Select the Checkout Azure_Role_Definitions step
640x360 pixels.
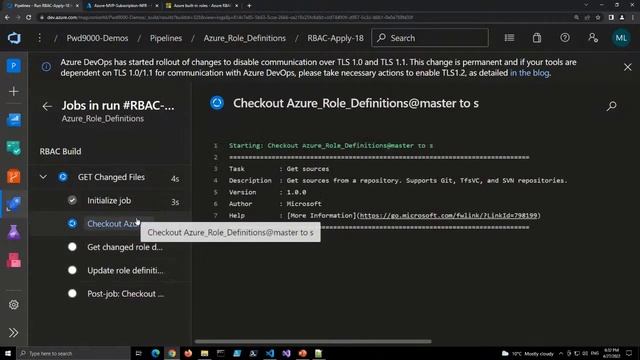pyautogui.click(x=110, y=224)
